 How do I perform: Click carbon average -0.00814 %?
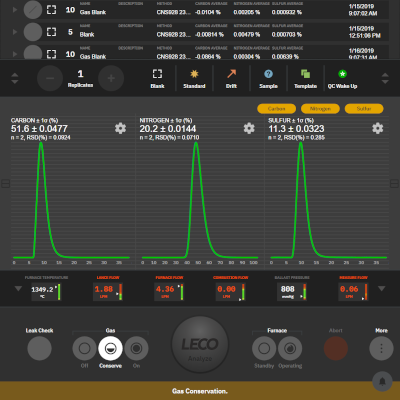(209, 35)
